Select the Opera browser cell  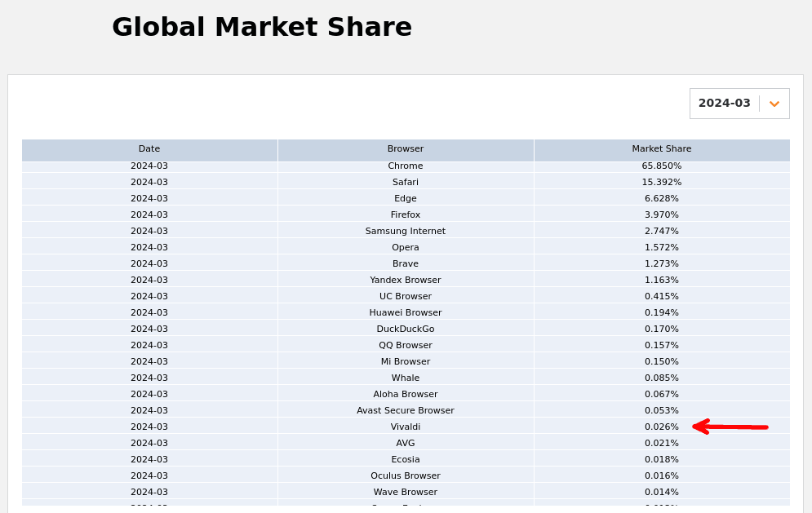click(406, 247)
